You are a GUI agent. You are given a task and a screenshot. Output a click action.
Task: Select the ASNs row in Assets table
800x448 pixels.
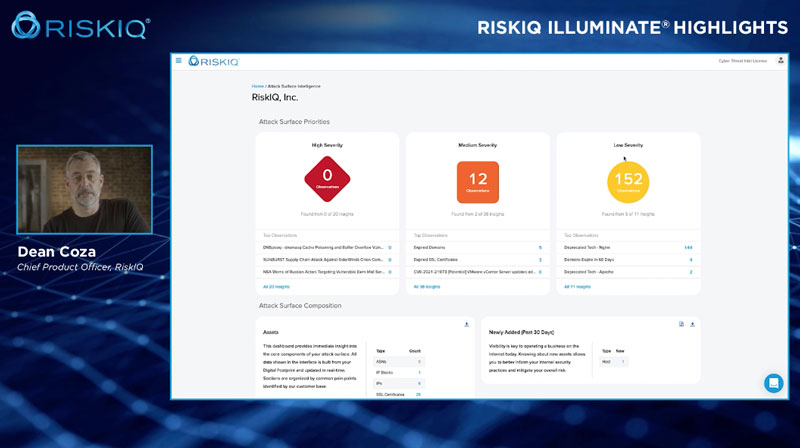(398, 362)
